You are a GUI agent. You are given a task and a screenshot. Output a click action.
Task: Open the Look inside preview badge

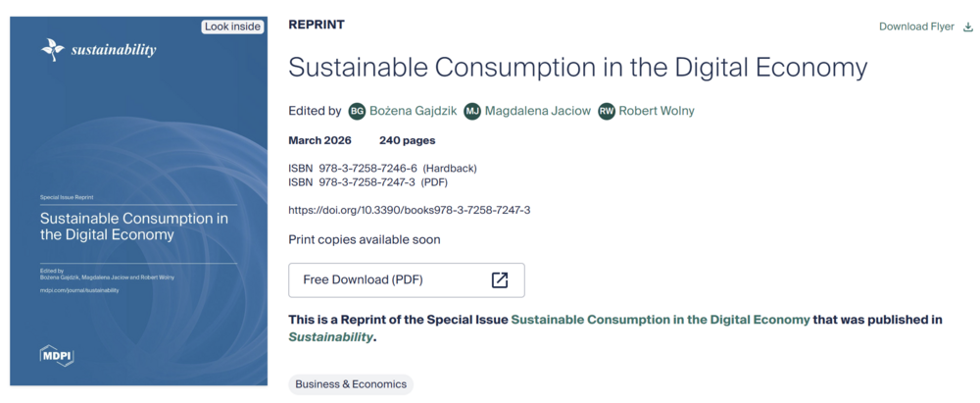click(x=233, y=26)
